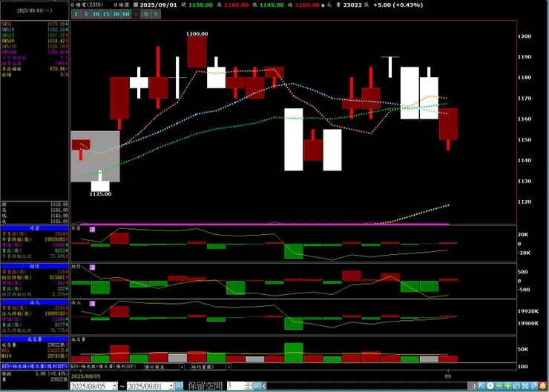
Task: Select the weekly (週) chart period
Action: (x=146, y=14)
